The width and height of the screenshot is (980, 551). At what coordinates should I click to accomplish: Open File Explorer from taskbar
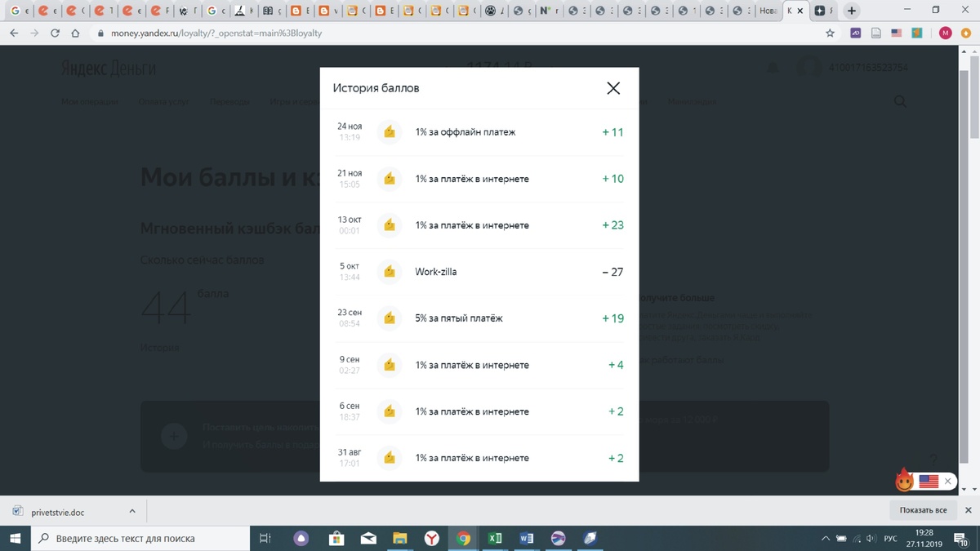pyautogui.click(x=399, y=538)
